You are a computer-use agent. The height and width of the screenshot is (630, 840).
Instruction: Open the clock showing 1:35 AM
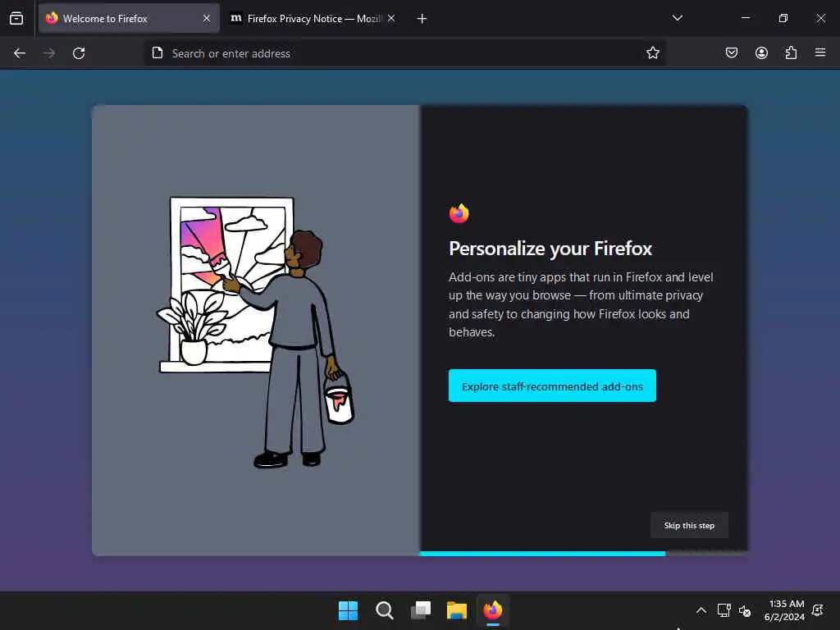[x=785, y=610]
